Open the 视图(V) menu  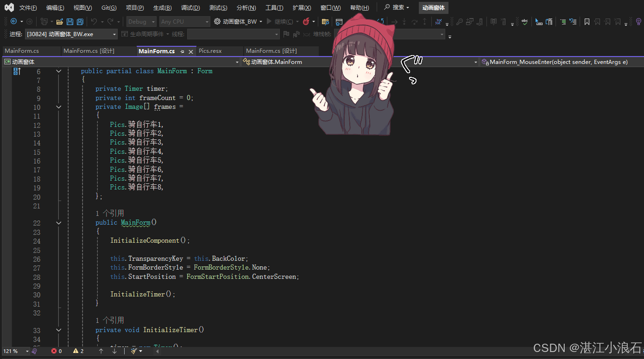tap(82, 8)
